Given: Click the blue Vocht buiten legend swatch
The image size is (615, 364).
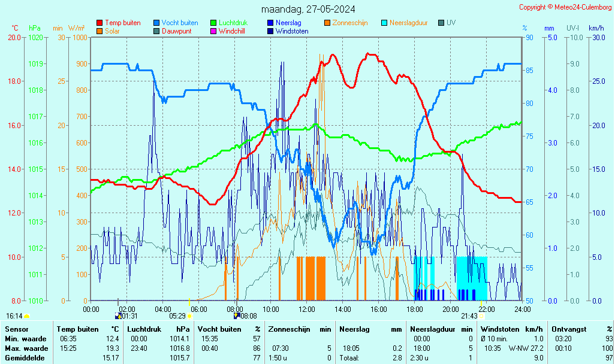Looking at the screenshot, I should (x=156, y=23).
